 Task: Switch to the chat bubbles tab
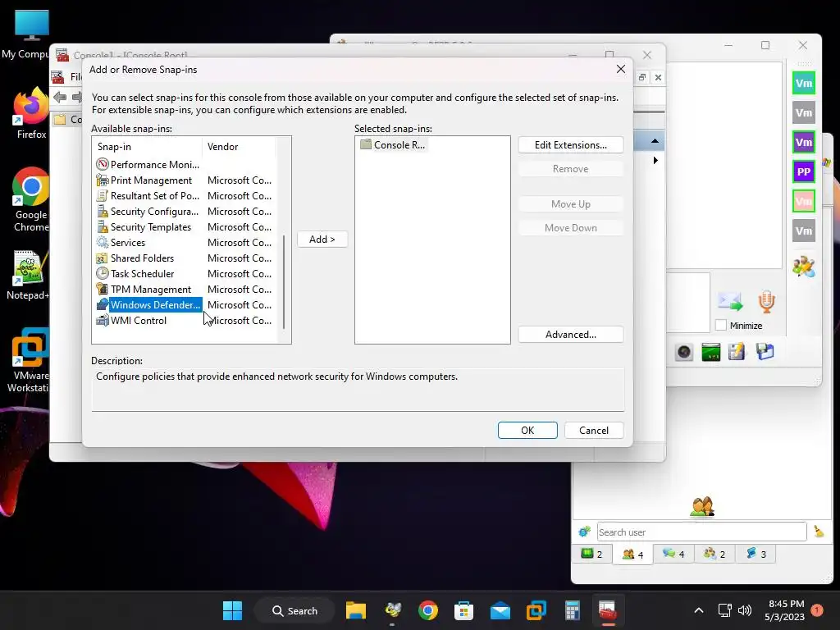tap(673, 554)
